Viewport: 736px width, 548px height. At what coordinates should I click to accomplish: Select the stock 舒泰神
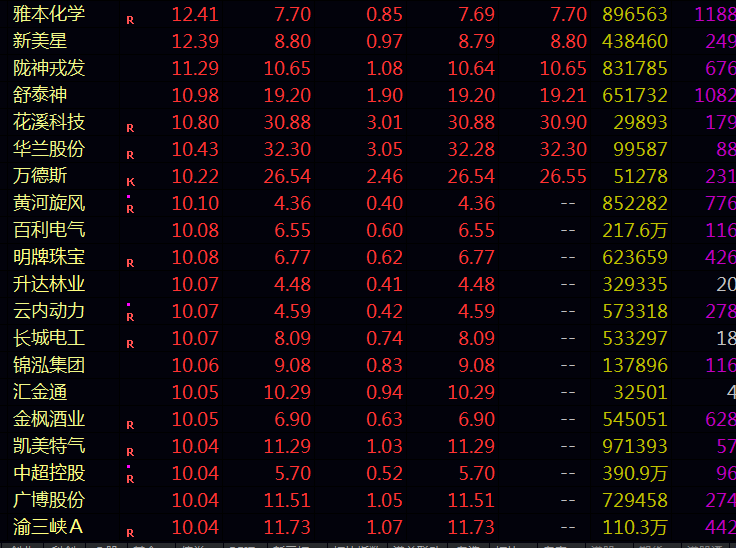coord(40,95)
